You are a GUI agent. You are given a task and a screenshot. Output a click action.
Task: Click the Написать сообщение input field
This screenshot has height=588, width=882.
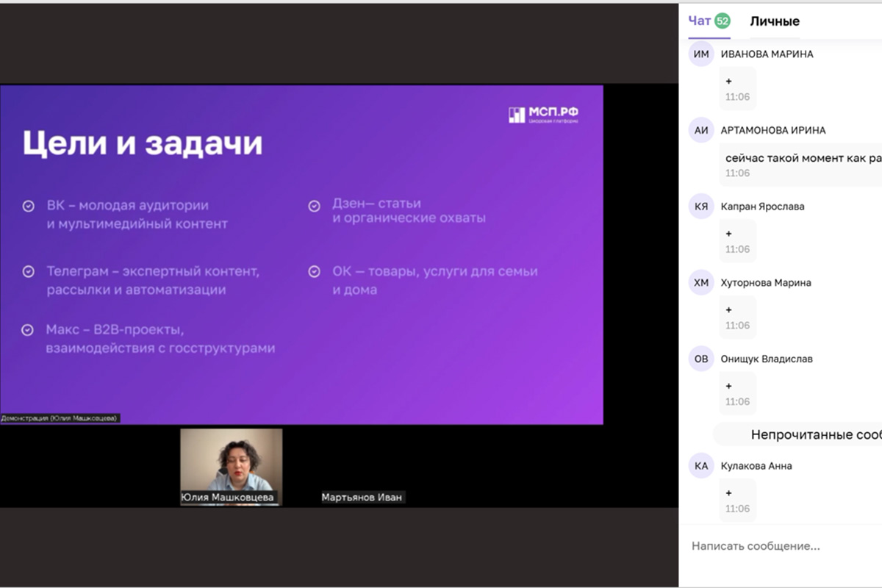(x=781, y=546)
